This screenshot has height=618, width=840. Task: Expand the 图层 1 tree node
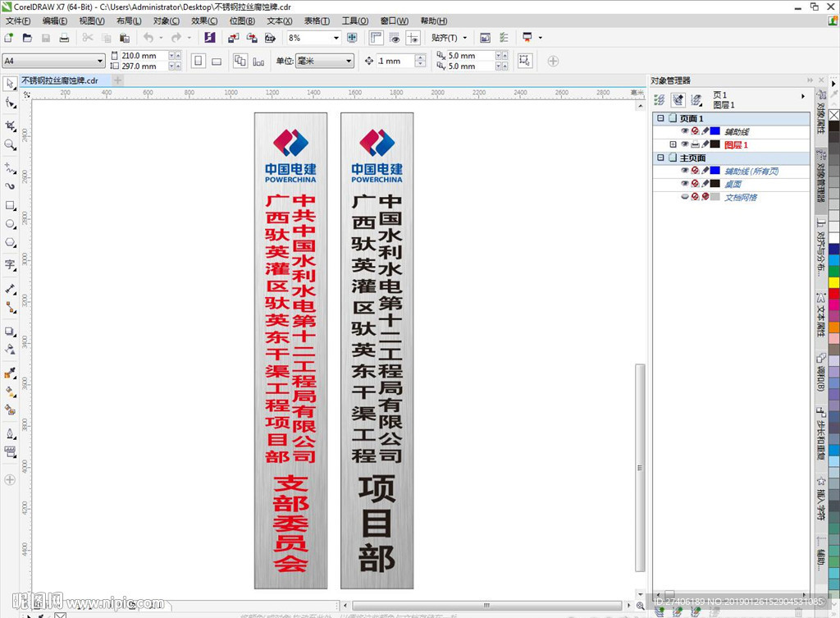click(673, 144)
